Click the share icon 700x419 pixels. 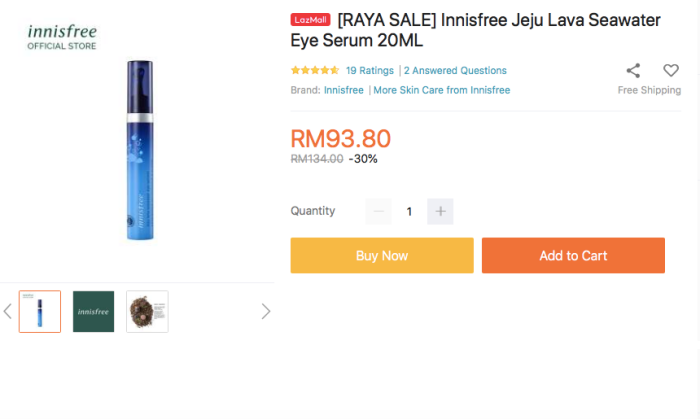click(633, 71)
